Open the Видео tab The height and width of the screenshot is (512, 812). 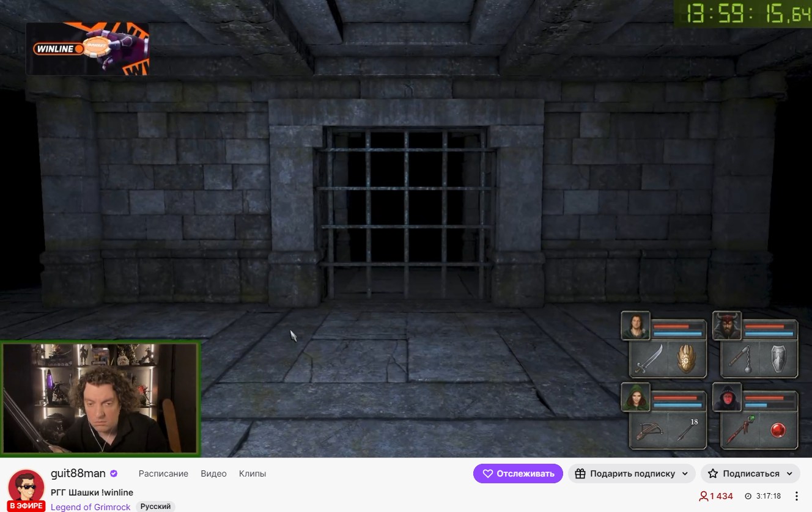click(213, 474)
